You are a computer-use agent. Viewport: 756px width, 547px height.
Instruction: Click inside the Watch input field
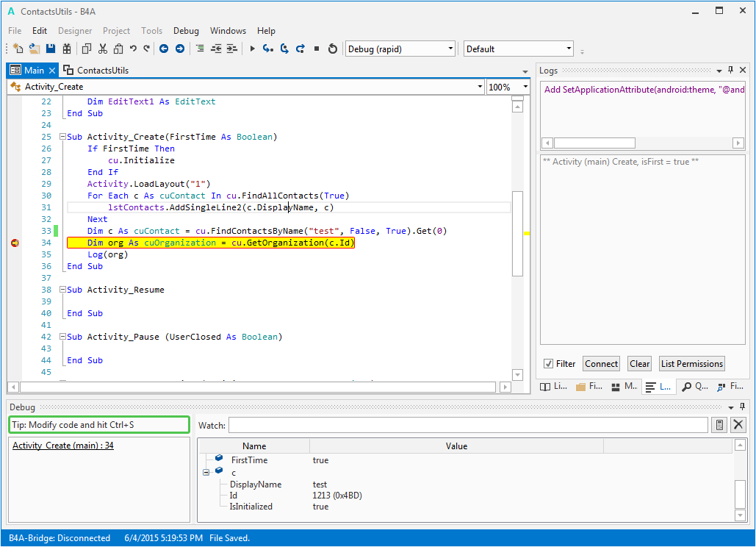tap(467, 425)
